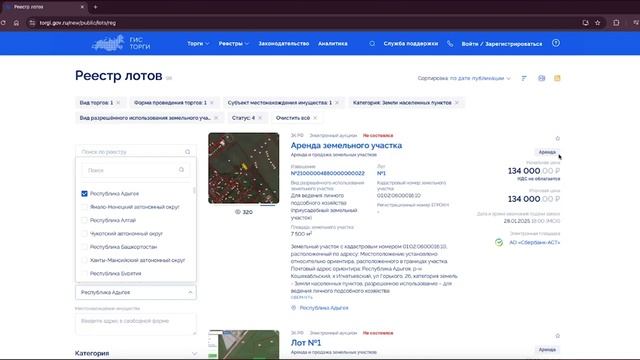
Task: Click the Аренда tag on first lot
Action: coord(547,152)
